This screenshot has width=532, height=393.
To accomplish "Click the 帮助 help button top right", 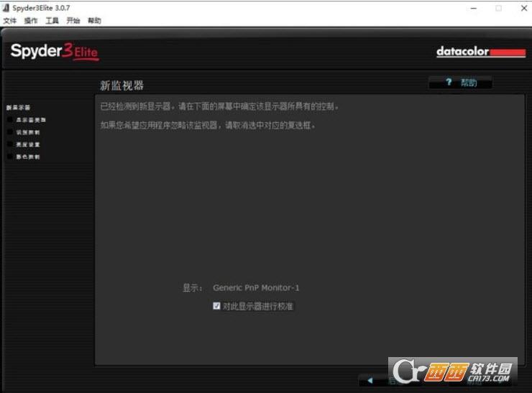I will point(460,83).
